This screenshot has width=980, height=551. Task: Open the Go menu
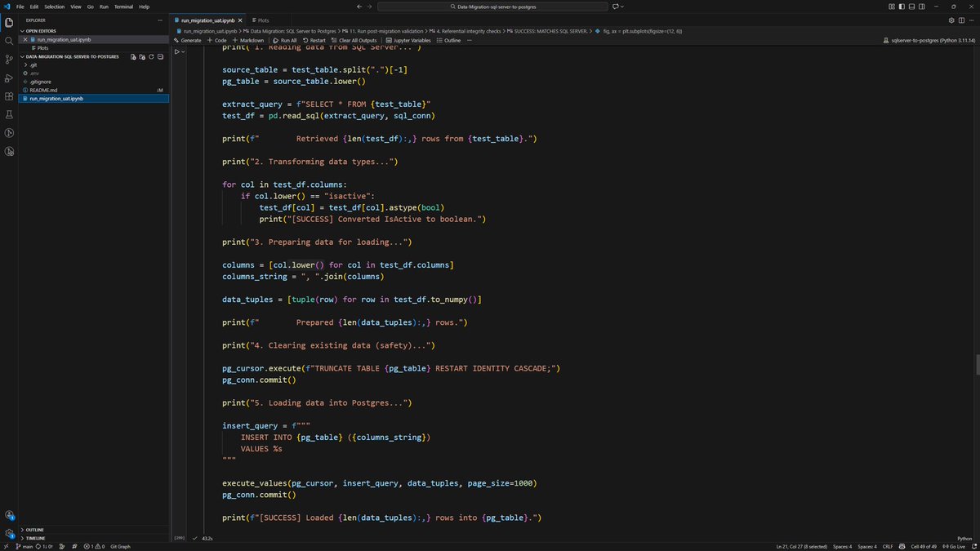click(90, 6)
